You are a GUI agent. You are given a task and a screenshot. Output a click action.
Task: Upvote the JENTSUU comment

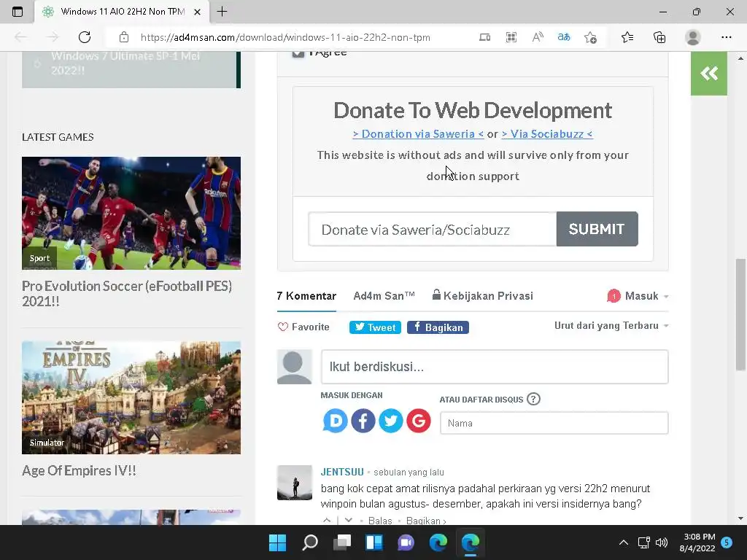[327, 520]
